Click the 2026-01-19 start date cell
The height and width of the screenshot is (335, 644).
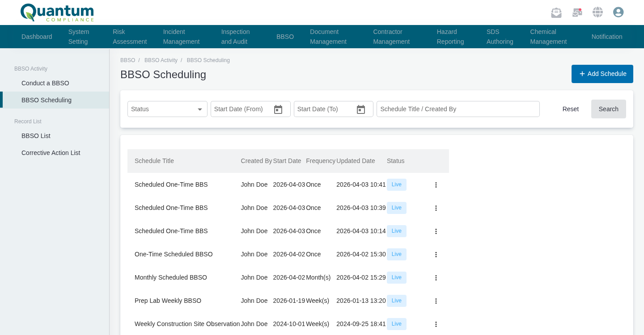click(x=289, y=301)
